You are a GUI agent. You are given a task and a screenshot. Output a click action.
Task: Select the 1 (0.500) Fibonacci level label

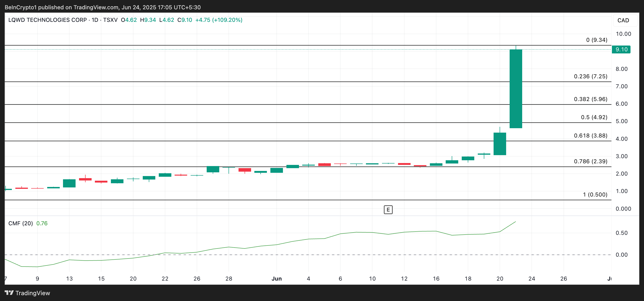595,195
